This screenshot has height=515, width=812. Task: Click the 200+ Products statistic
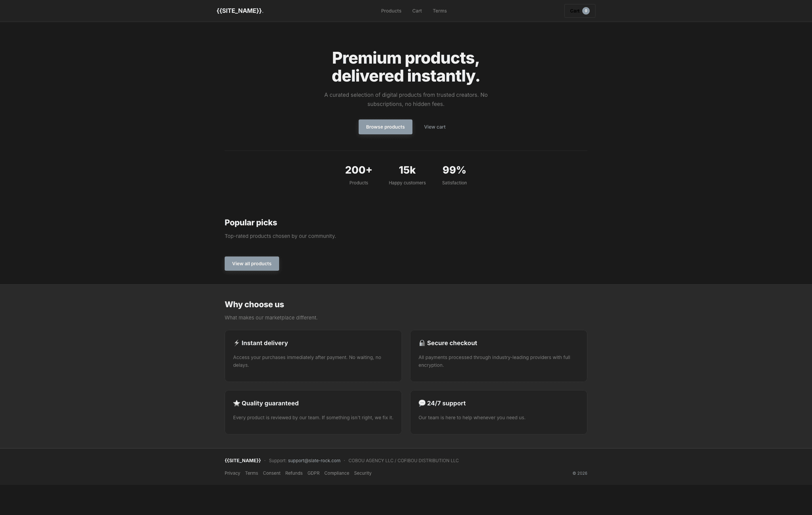pyautogui.click(x=359, y=175)
